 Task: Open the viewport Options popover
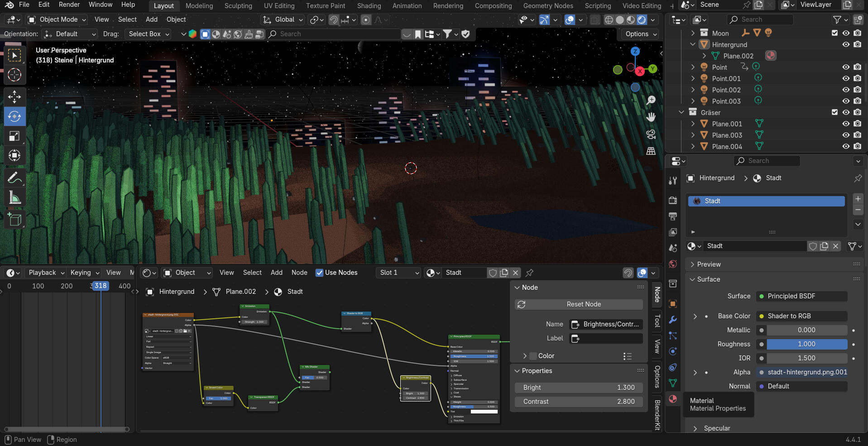(x=640, y=34)
